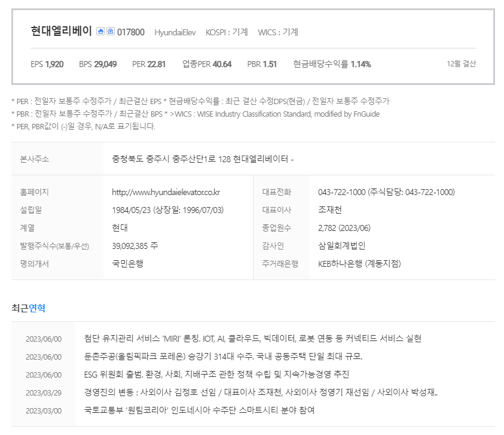This screenshot has height=435, width=504.
Task: Open the http://www.hyundaielevator.co.kr homepage address
Action: coord(166,193)
